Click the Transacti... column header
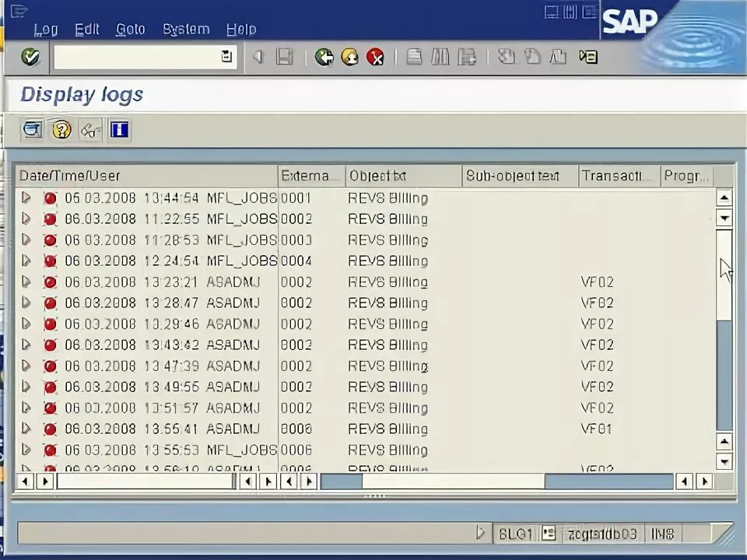 click(x=619, y=177)
